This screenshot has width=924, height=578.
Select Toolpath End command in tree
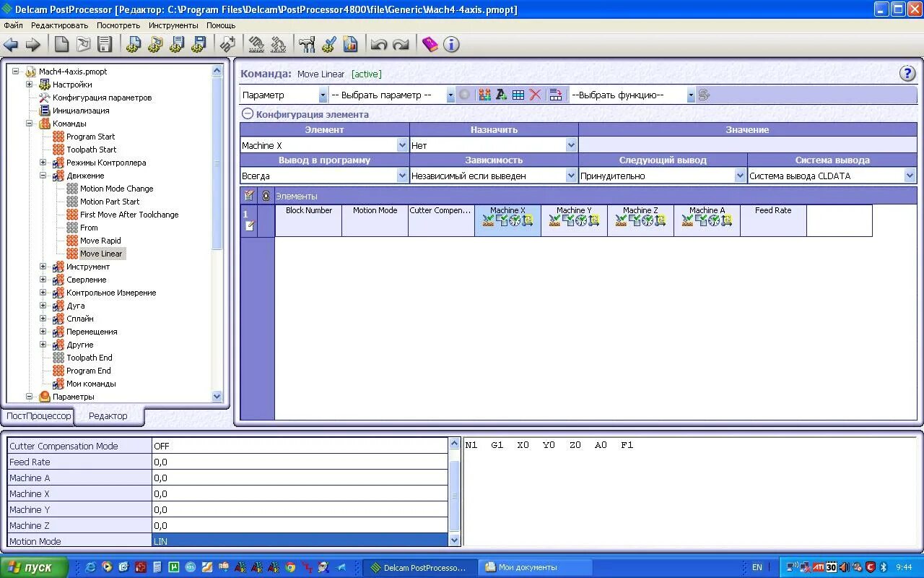tap(89, 358)
